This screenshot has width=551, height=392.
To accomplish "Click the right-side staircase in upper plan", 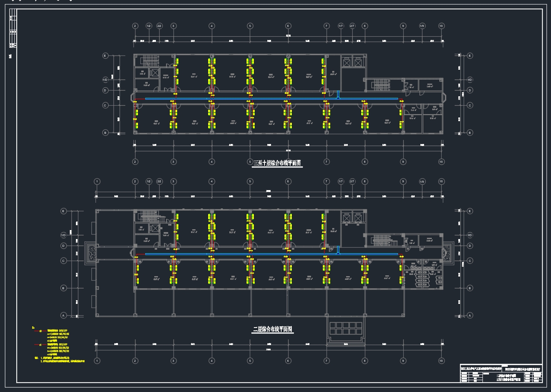I will point(380,85).
